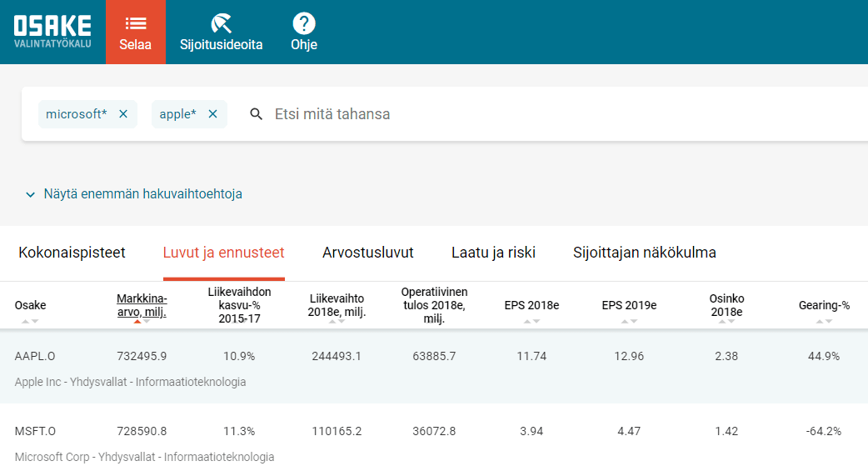Select revenue value 244493.1
The width and height of the screenshot is (868, 471).
click(x=337, y=356)
